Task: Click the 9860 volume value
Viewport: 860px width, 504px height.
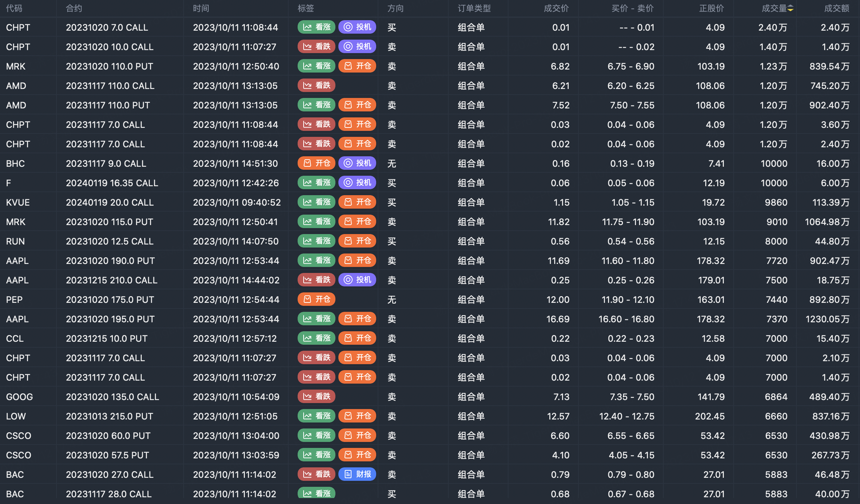Action: [x=776, y=202]
